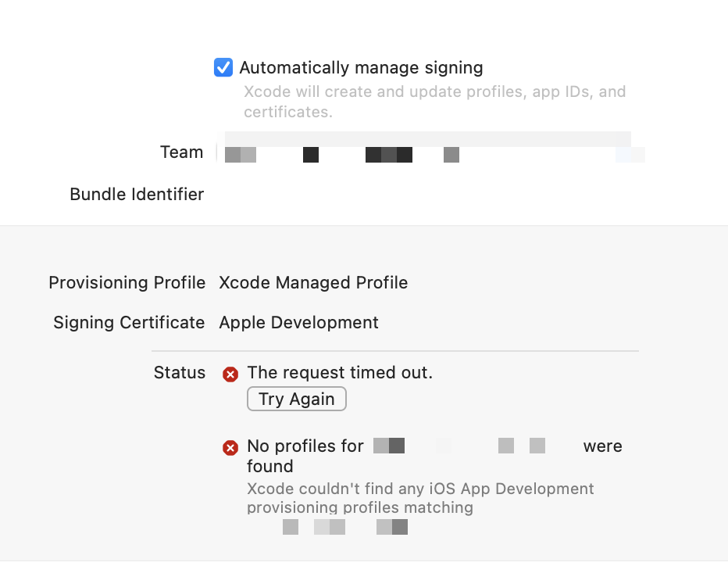Click the "Xcode Managed Profile" text
This screenshot has height=566, width=728.
(313, 282)
